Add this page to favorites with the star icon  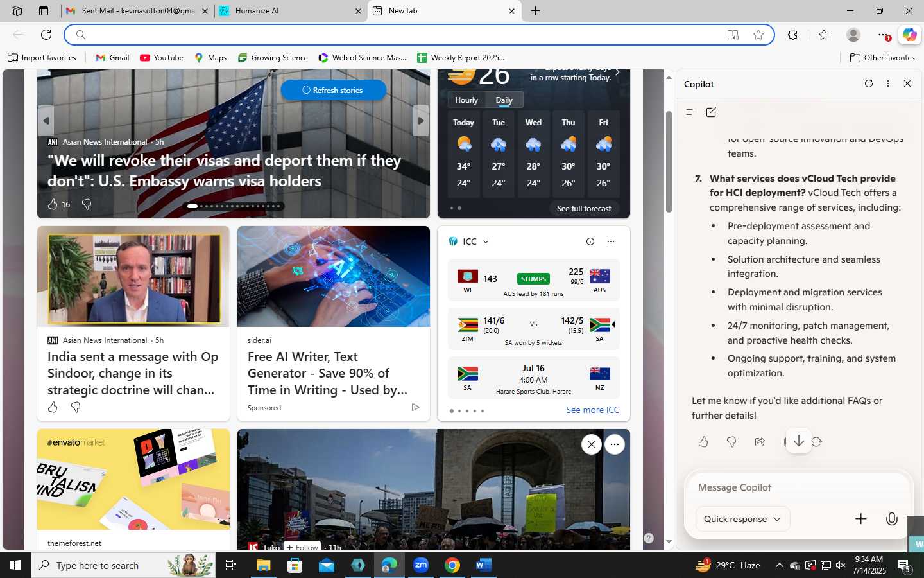758,35
